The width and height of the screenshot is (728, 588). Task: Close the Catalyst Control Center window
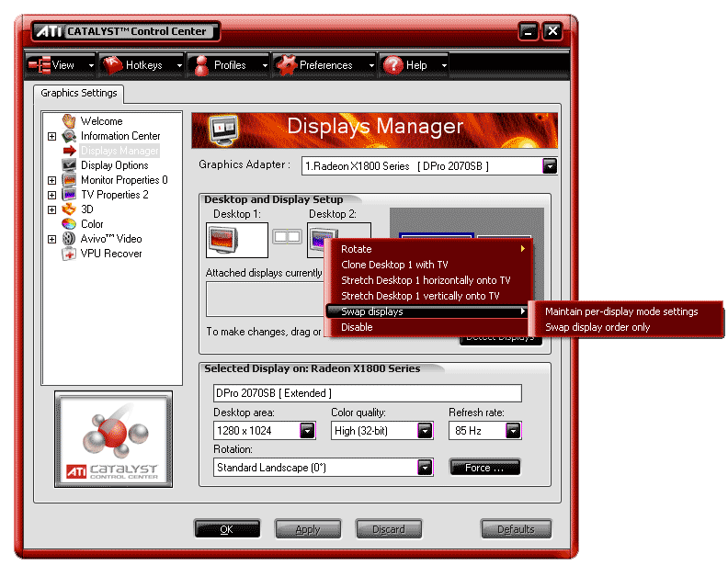[x=552, y=31]
